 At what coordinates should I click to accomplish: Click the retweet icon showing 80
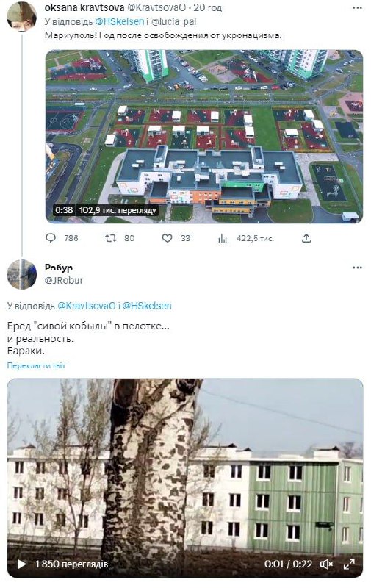pyautogui.click(x=110, y=237)
